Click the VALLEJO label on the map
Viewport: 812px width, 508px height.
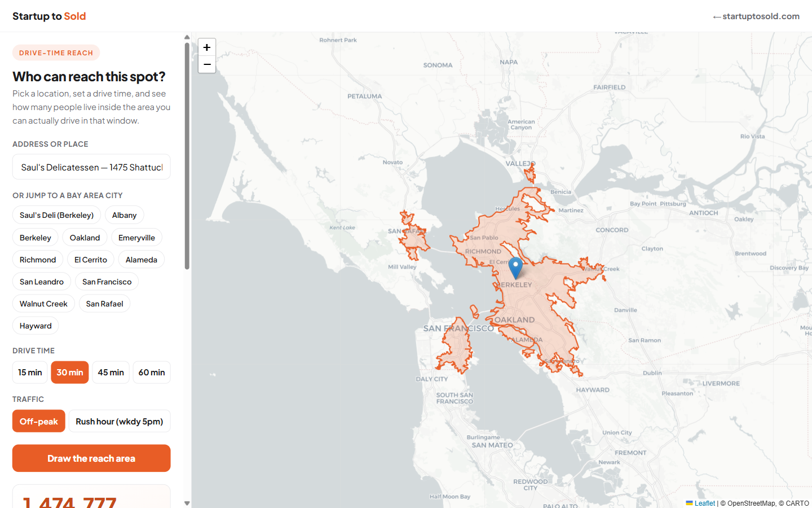click(x=520, y=164)
